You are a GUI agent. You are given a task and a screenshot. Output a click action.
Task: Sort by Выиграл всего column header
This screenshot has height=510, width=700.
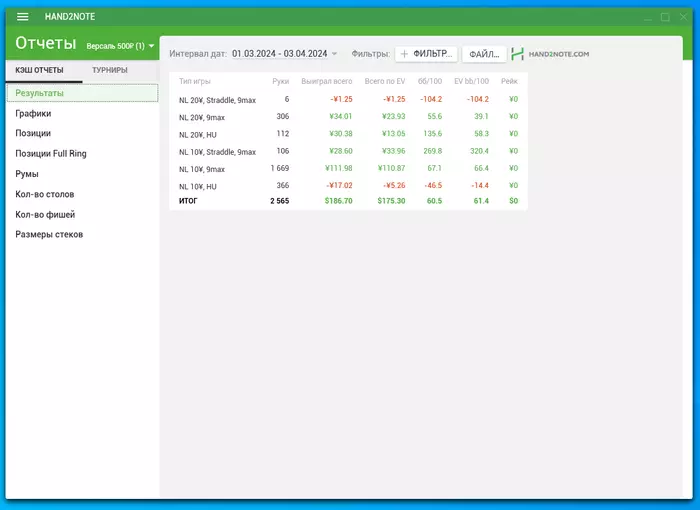coord(327,81)
